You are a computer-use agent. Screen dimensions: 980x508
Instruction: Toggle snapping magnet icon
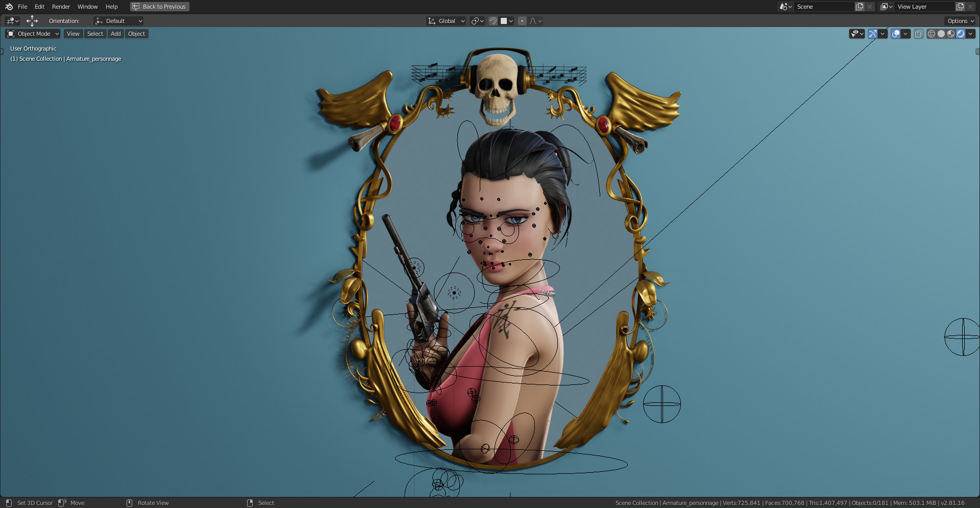(x=493, y=21)
